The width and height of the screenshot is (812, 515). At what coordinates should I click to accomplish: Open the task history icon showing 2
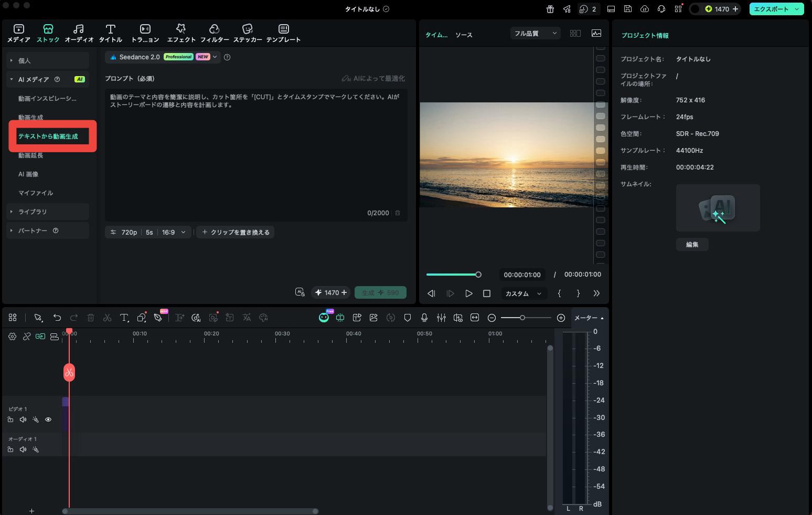coord(588,9)
